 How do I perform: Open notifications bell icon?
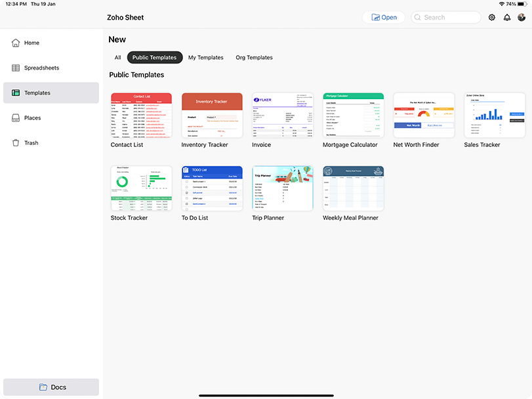(507, 17)
